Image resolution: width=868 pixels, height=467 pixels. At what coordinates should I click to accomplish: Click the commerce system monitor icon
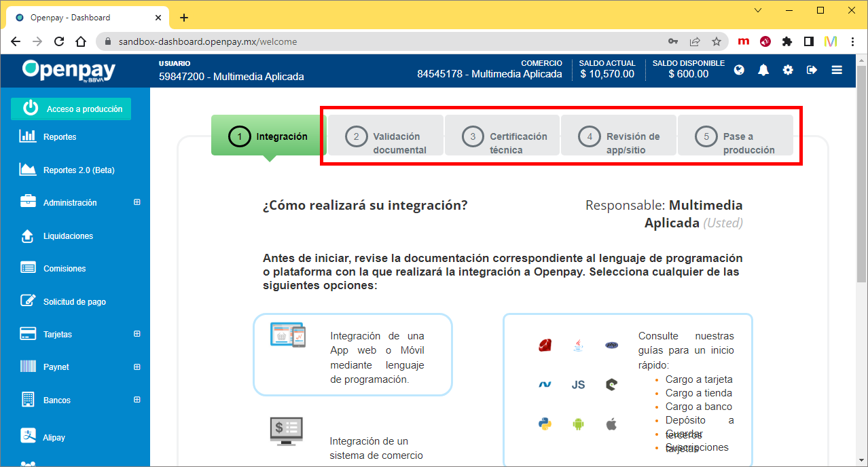click(287, 431)
